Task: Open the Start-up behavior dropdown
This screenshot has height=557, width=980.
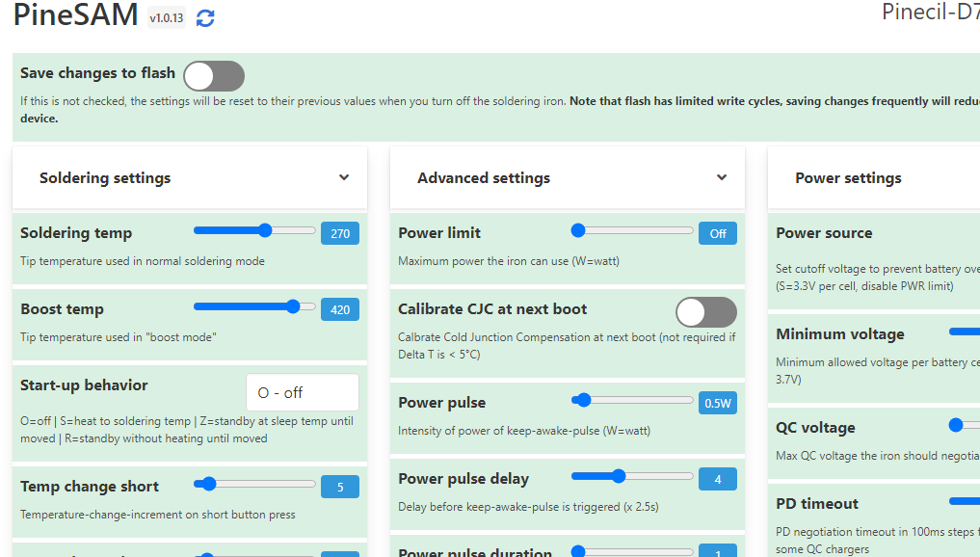Action: pos(302,391)
